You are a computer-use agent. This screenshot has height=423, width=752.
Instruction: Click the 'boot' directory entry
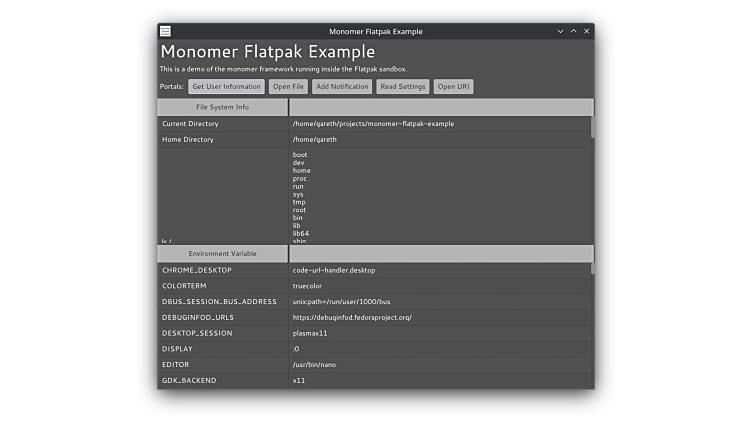300,155
